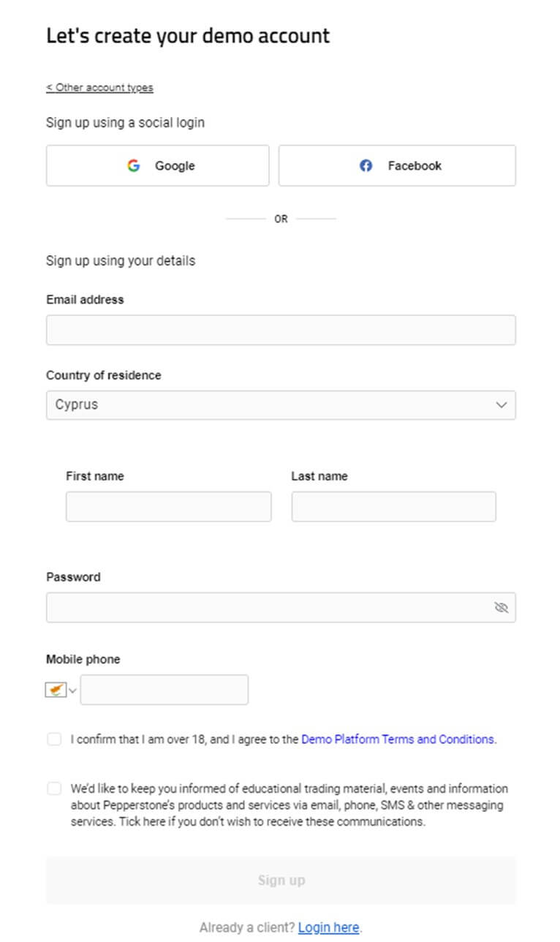Screen dimensions: 560x942
Task: Tick the over 18 confirmation checkbox
Action: 54,739
